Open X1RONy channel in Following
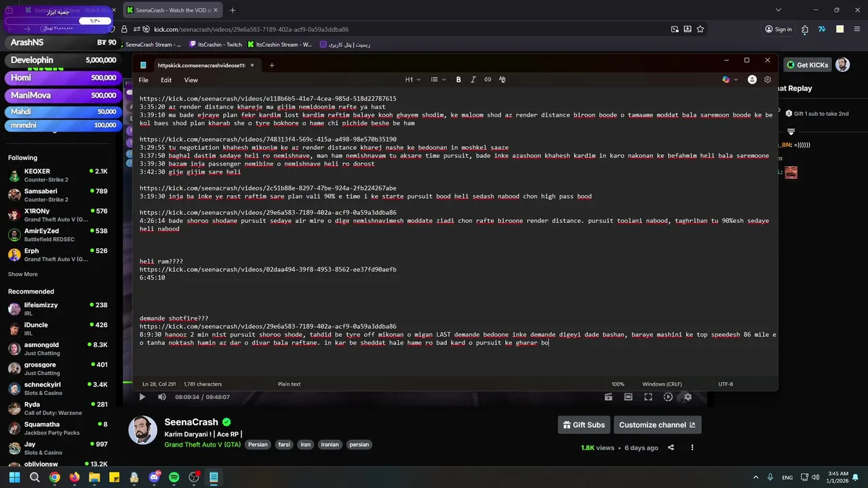Viewport: 868px width, 488px height. 58,215
